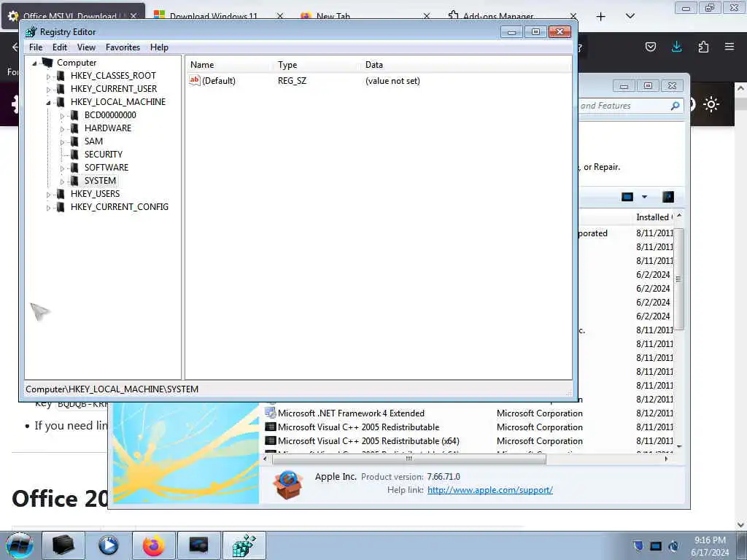Open Firefox hamburger application menu
The image size is (747, 560).
click(729, 47)
